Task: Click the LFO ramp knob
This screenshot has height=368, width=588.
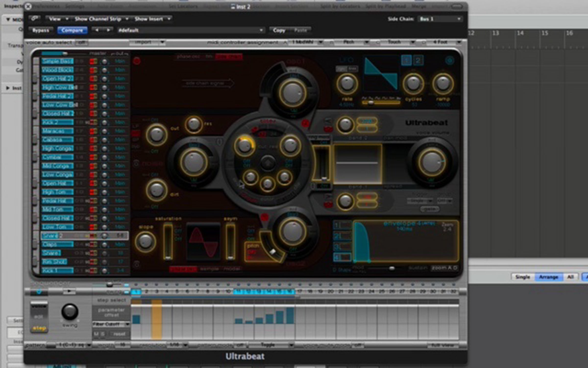Action: pos(443,84)
